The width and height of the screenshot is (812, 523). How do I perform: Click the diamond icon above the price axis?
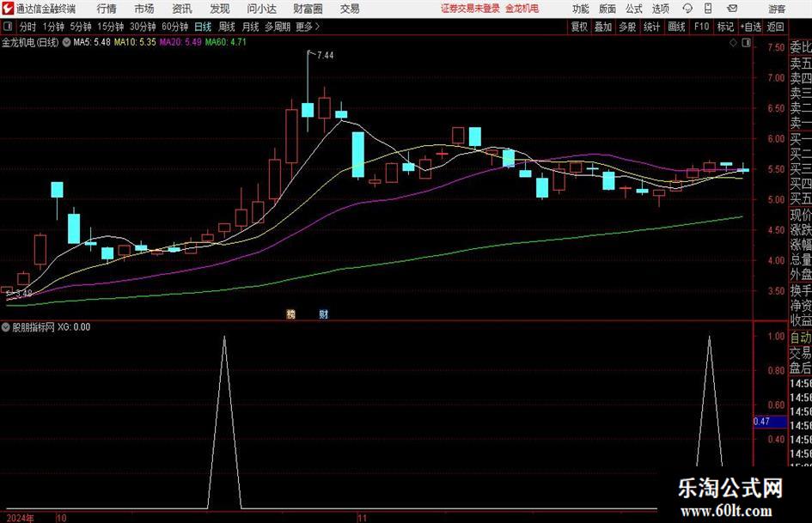[x=733, y=43]
